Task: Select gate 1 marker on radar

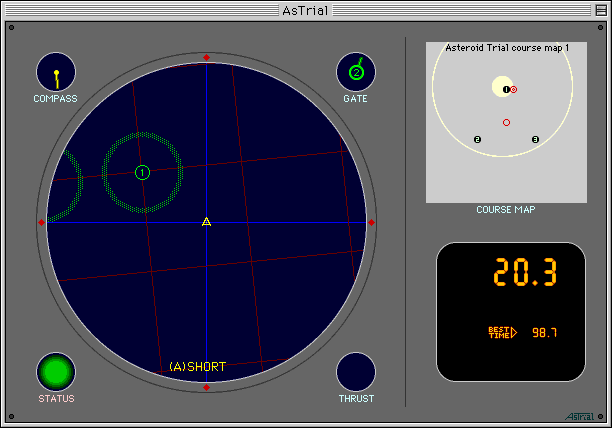Action: coord(142,173)
